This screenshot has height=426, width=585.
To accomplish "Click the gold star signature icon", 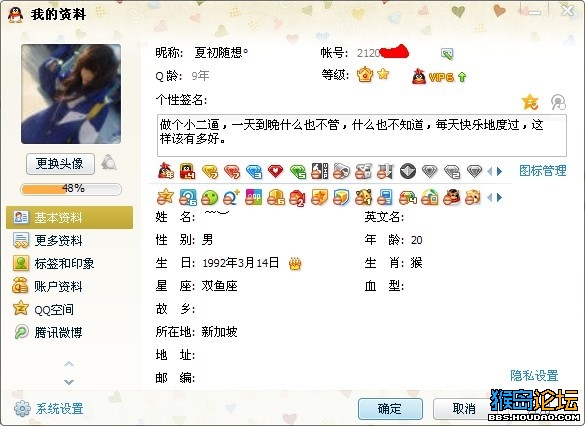I will point(530,102).
